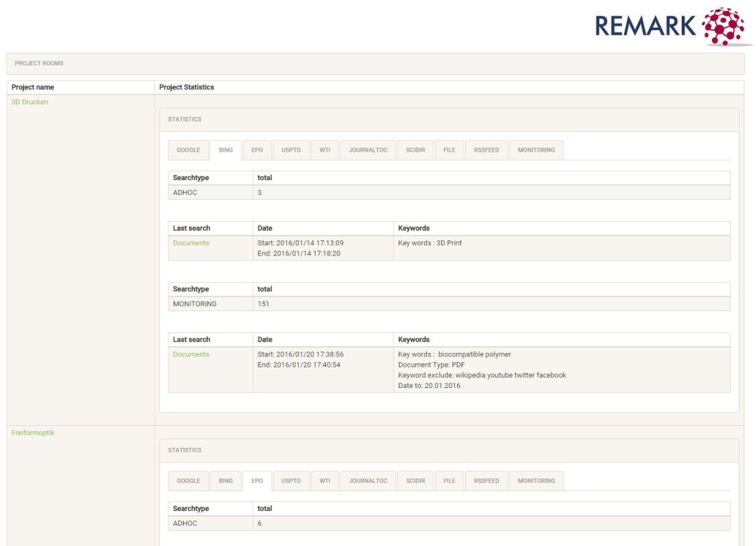Image resolution: width=756 pixels, height=546 pixels.
Task: Switch to GOOGLE tab in 3D Drucken statistics
Action: [188, 150]
